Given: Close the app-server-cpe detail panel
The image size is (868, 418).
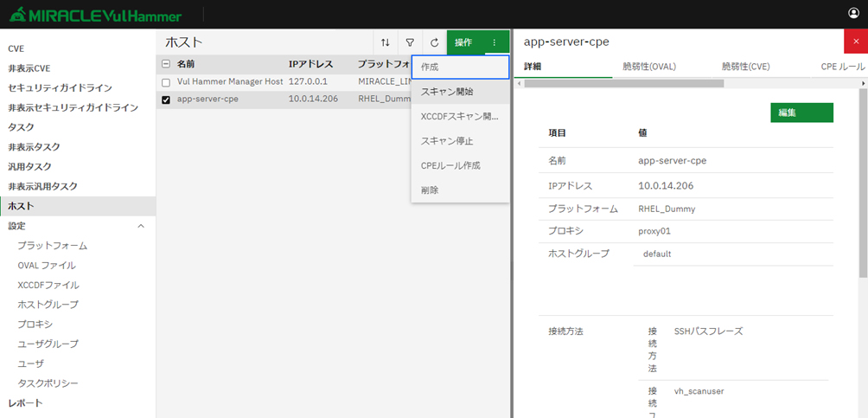Looking at the screenshot, I should [855, 42].
